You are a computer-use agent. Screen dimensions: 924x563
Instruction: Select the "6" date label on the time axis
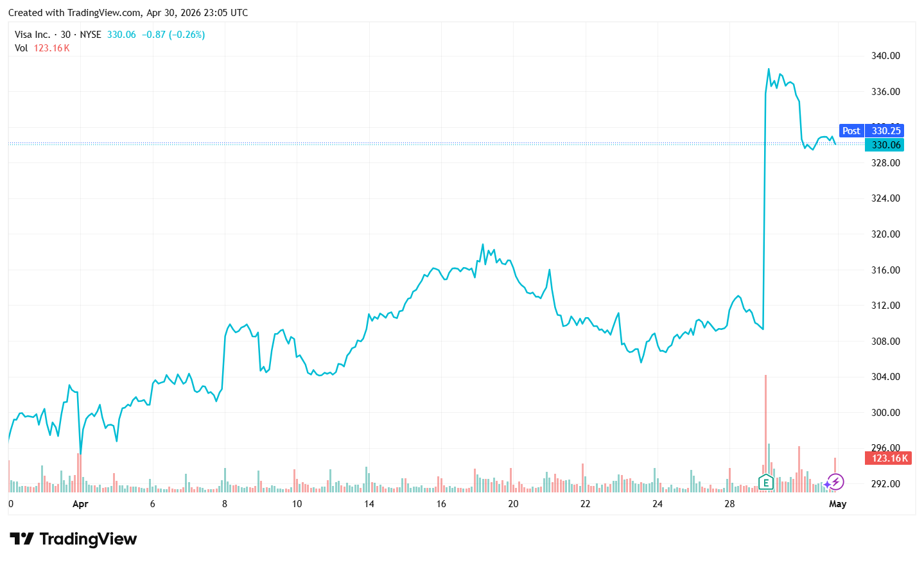pos(153,504)
